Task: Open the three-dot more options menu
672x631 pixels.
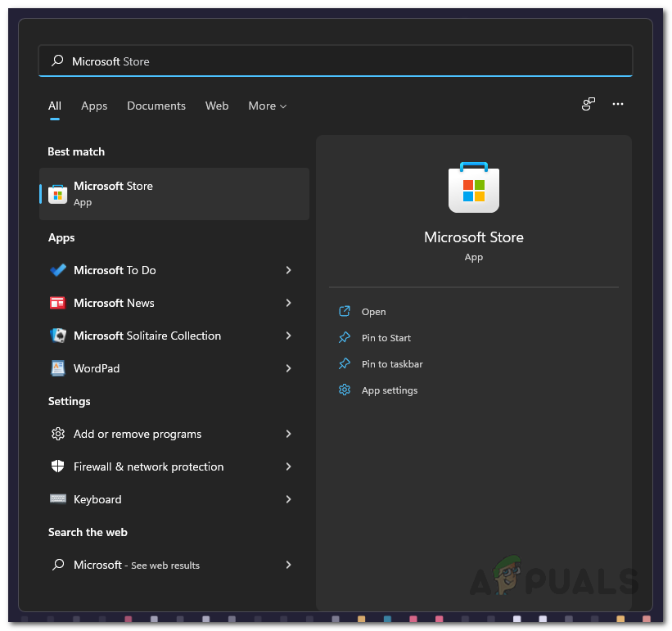Action: tap(618, 104)
